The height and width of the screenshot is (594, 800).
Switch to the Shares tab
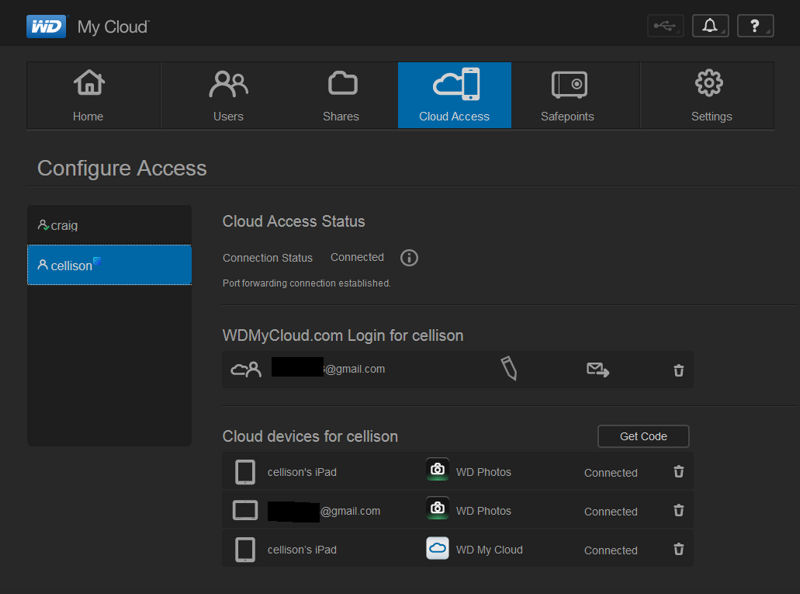tap(341, 95)
